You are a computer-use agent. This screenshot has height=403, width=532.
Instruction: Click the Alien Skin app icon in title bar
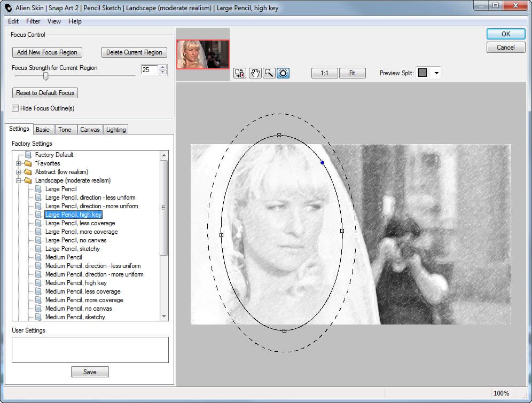(9, 8)
